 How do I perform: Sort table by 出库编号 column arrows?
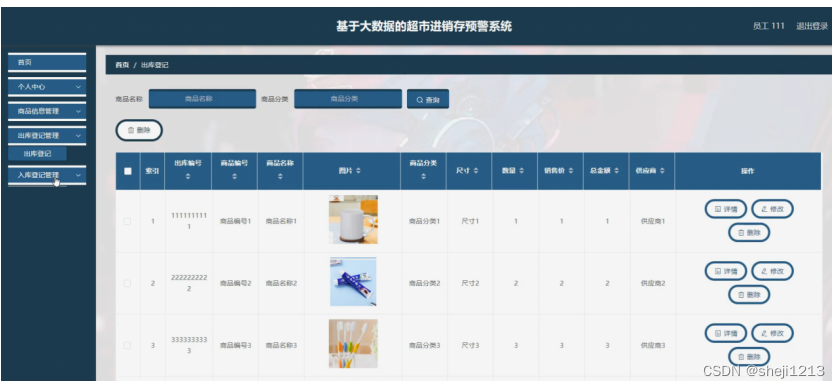pyautogui.click(x=188, y=176)
